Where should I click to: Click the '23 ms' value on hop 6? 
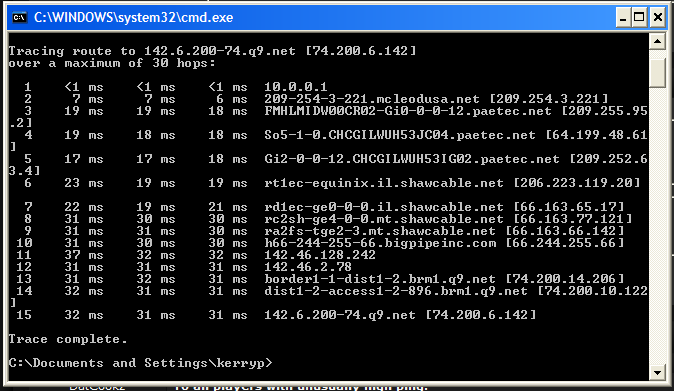tap(84, 183)
